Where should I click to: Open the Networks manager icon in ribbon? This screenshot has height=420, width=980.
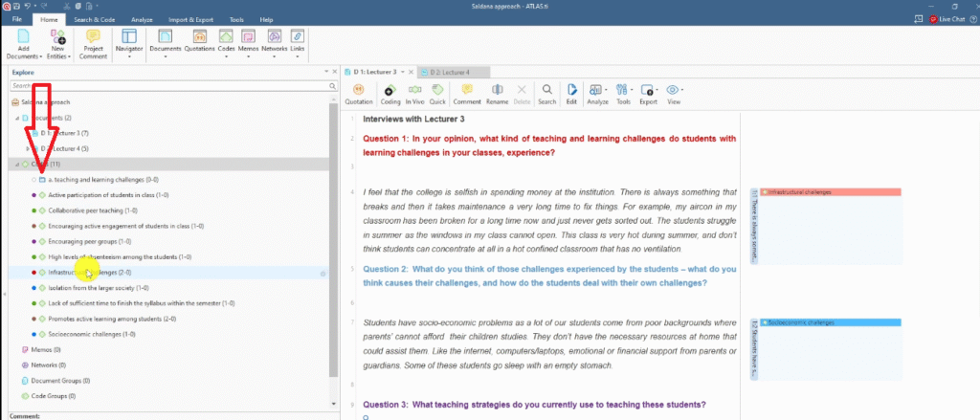[x=274, y=37]
